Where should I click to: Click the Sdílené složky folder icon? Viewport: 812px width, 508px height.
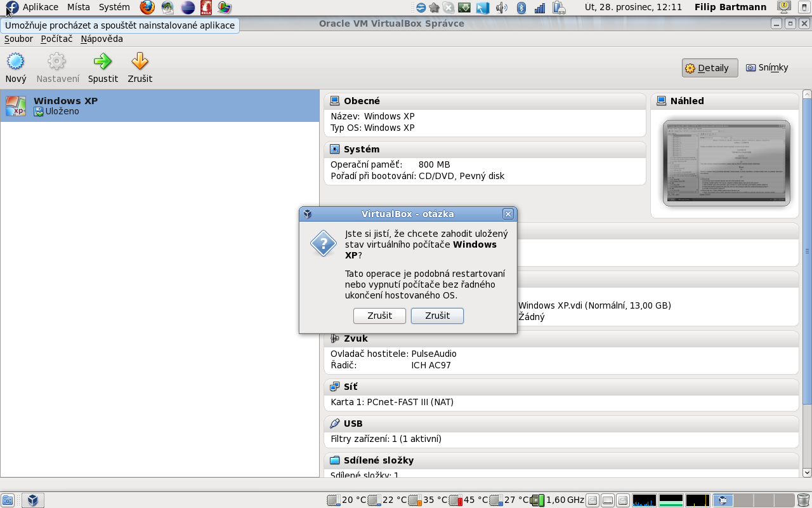click(x=335, y=460)
